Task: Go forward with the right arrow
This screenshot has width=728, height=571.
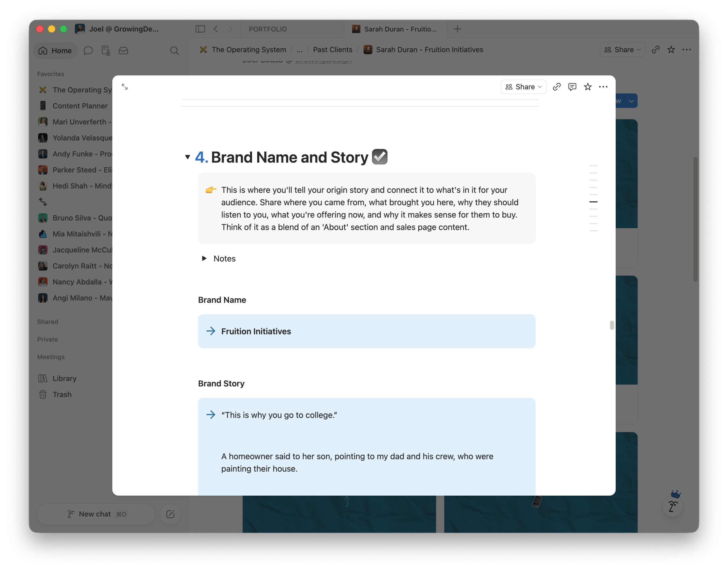Action: pyautogui.click(x=230, y=29)
